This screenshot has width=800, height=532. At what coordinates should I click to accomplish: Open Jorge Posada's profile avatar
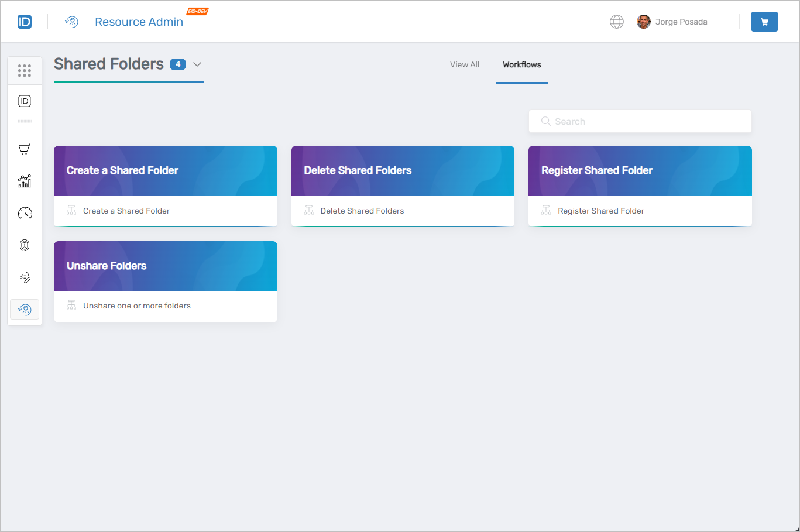[643, 22]
